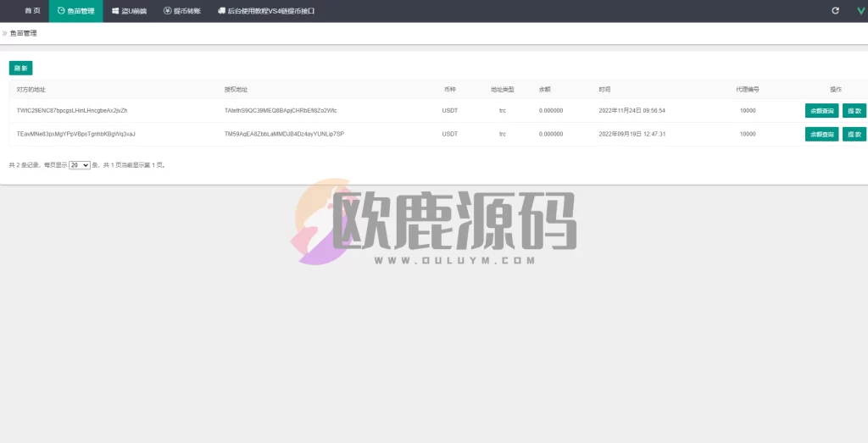Click the 对方的地址 column header
The image size is (868, 443).
tap(31, 90)
